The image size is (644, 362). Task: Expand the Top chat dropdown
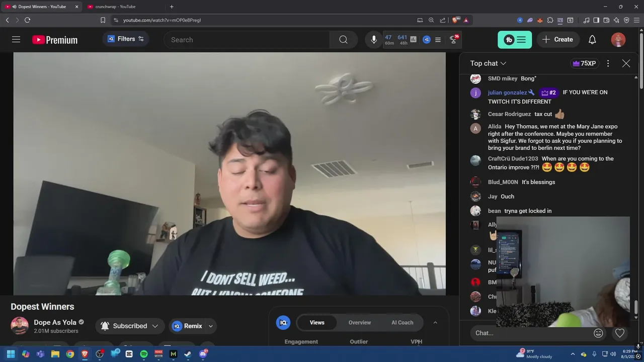click(x=488, y=63)
